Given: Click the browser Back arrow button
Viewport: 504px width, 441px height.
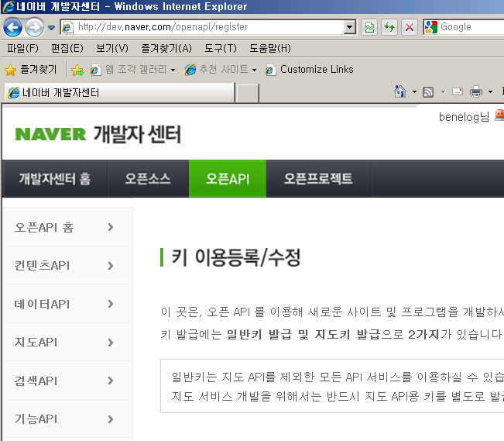Looking at the screenshot, I should 12,27.
